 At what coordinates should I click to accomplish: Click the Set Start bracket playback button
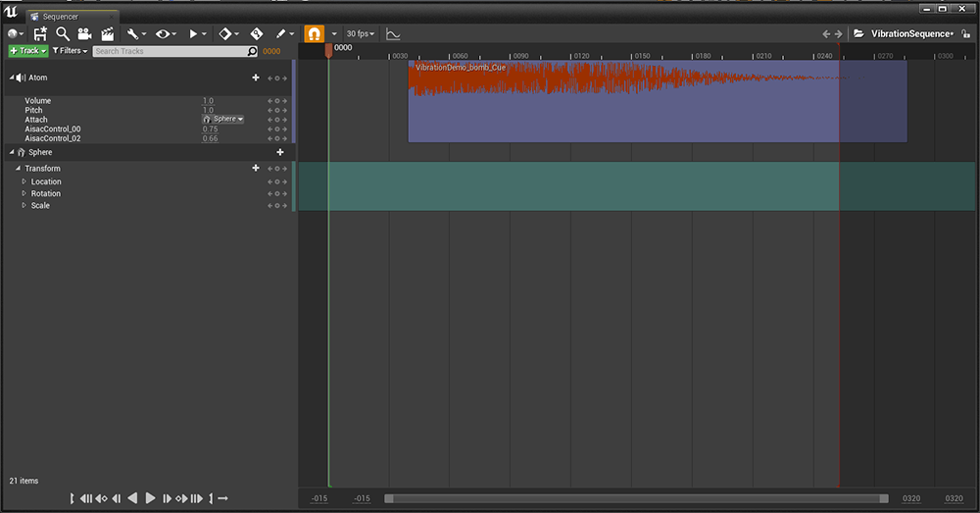coord(72,498)
